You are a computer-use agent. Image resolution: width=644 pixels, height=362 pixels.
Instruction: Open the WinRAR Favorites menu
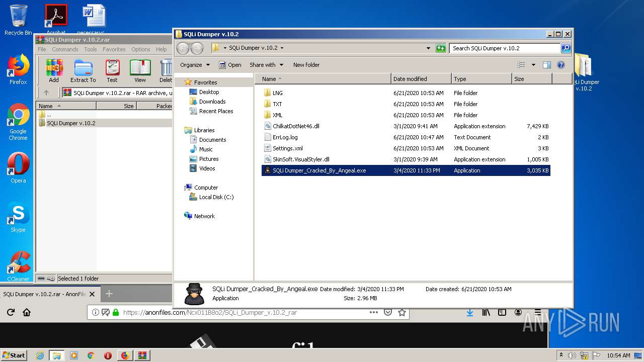[114, 49]
